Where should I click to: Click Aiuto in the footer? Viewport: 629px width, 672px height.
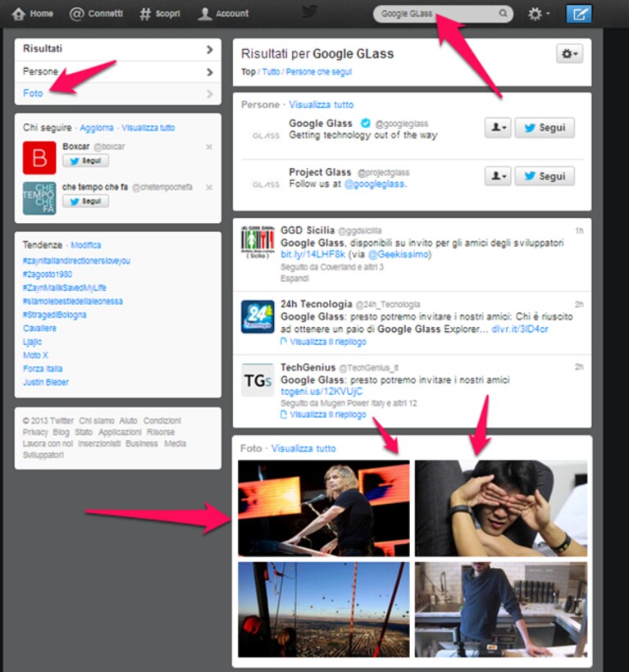click(128, 421)
